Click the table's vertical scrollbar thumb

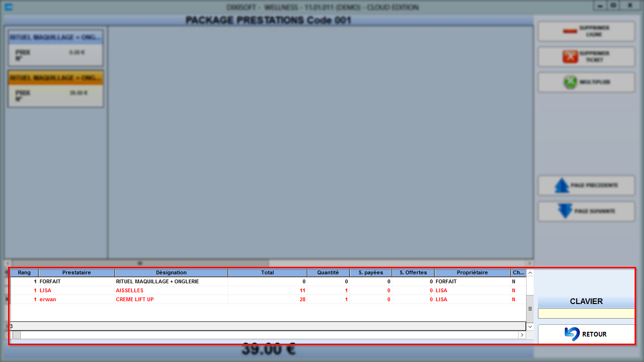530,309
